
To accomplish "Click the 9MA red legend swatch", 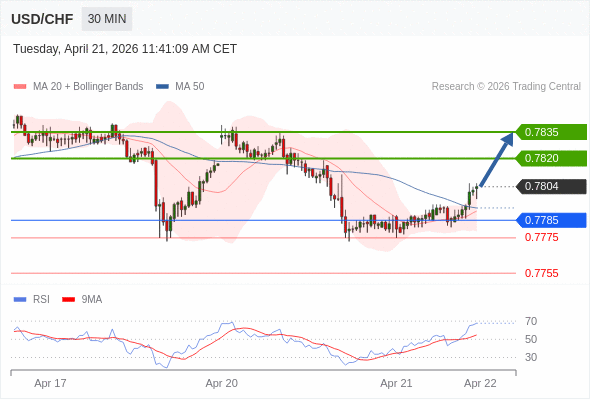I will (x=68, y=300).
